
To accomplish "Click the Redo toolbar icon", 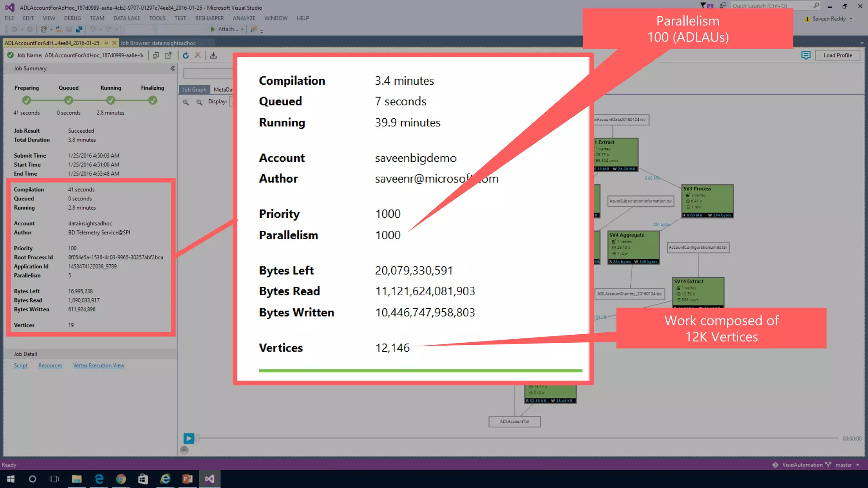I will (108, 29).
